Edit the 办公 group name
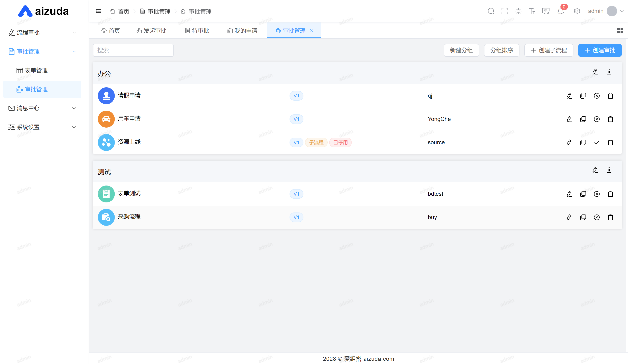This screenshot has width=628, height=364. coord(595,72)
